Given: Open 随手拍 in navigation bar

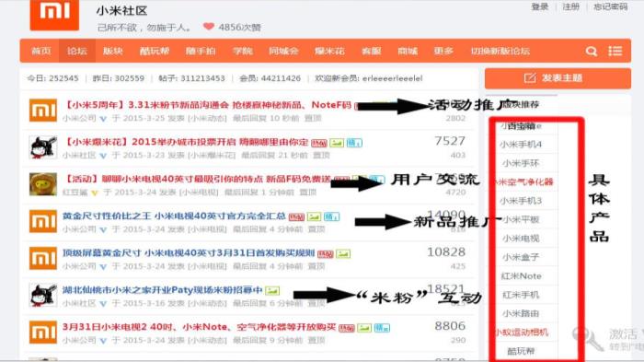Looking at the screenshot, I should (x=201, y=51).
